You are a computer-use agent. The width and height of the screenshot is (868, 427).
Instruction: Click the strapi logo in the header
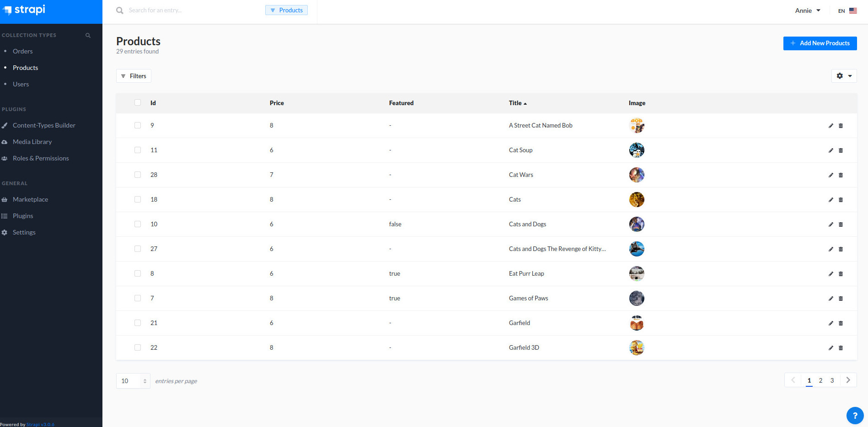coord(25,10)
